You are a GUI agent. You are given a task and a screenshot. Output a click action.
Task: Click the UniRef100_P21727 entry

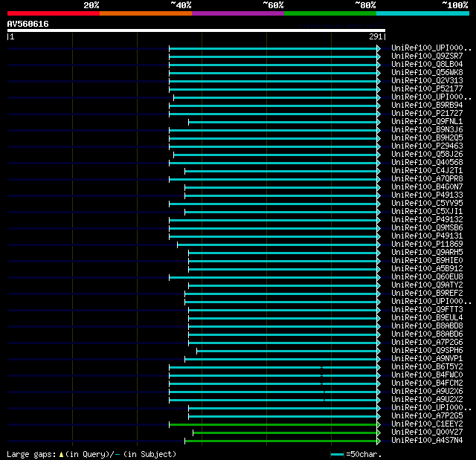427,114
